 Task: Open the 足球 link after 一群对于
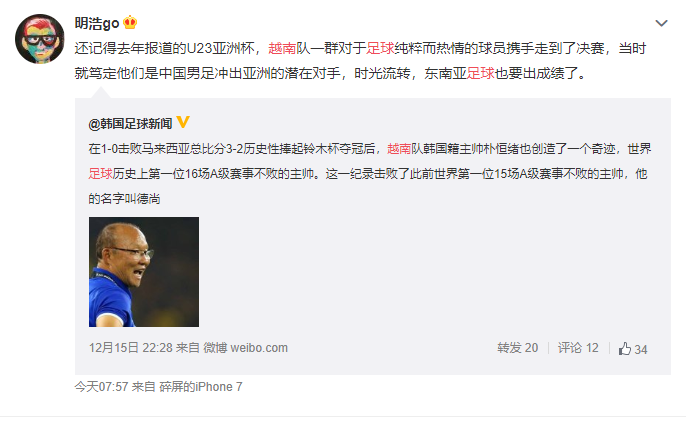(380, 48)
